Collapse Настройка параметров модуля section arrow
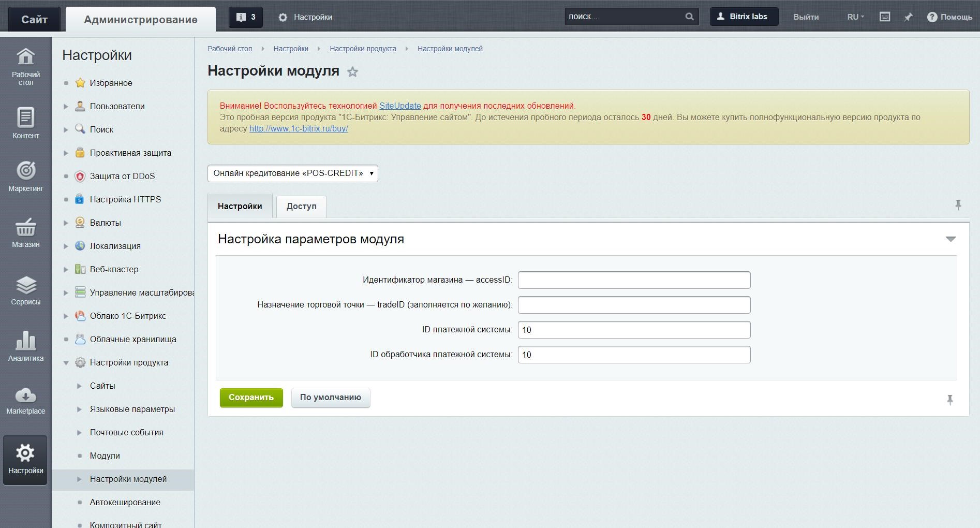980x528 pixels. pos(951,239)
